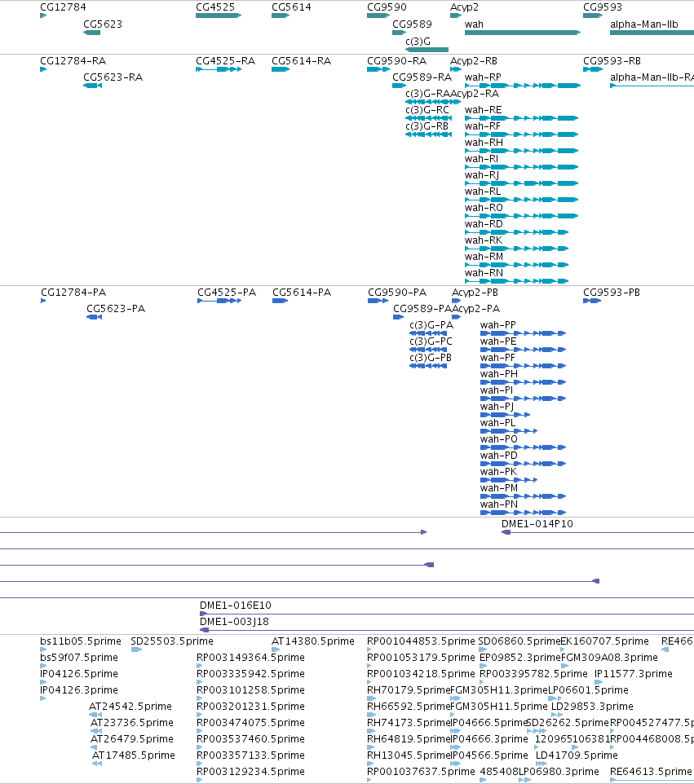The width and height of the screenshot is (694, 784).
Task: Select EST bs11b05.5prime
Action: (81, 641)
